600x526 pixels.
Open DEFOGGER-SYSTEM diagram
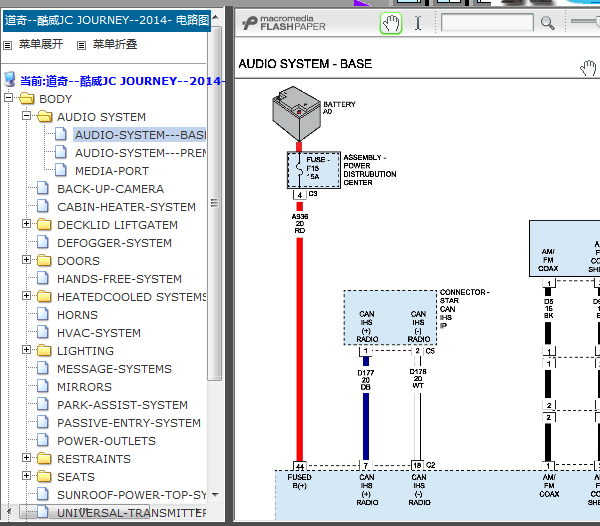[x=114, y=243]
